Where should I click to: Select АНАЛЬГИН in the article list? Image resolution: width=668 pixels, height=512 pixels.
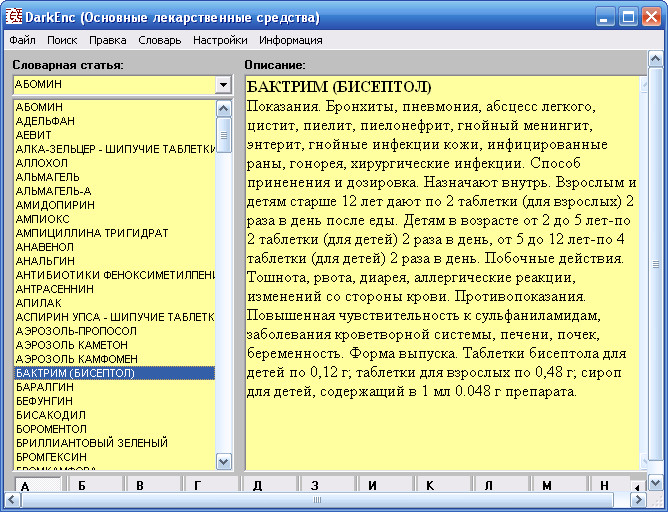pyautogui.click(x=45, y=261)
